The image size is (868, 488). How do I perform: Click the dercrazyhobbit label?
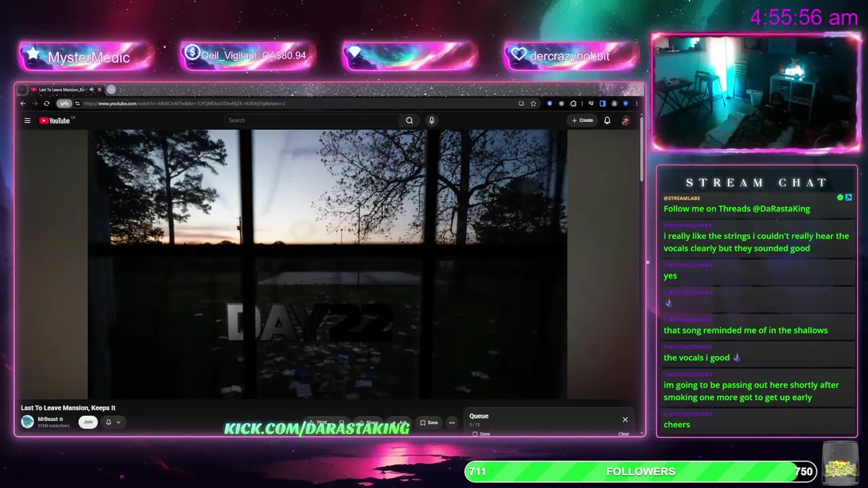570,56
